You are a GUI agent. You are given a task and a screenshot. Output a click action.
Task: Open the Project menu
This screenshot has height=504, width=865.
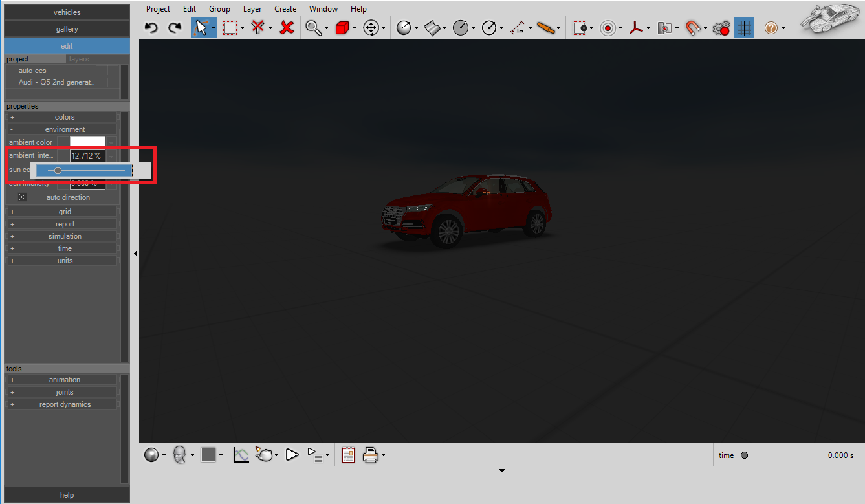click(x=158, y=9)
